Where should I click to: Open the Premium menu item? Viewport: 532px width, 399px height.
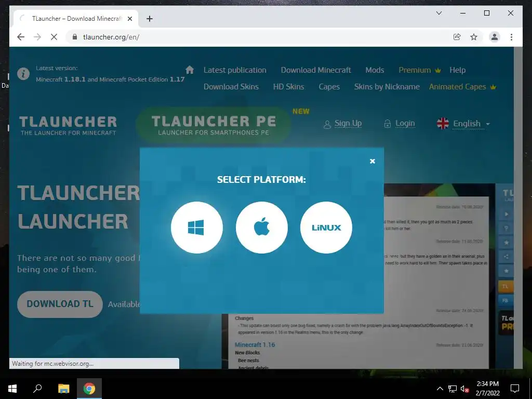click(x=420, y=70)
